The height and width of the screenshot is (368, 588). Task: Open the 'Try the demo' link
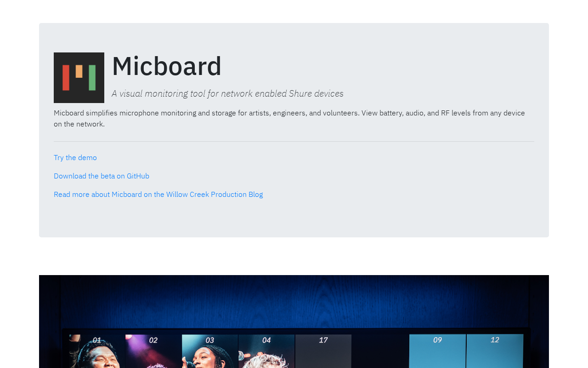click(75, 157)
